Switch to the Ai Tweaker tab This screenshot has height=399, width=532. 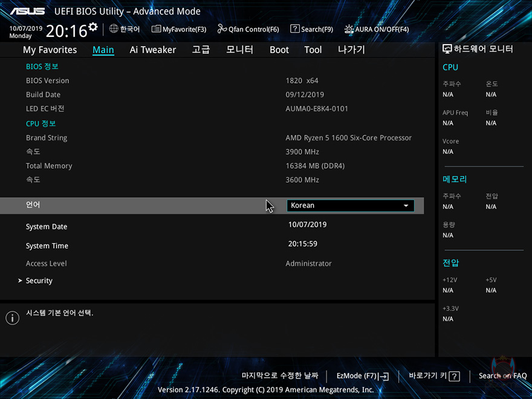tap(153, 50)
